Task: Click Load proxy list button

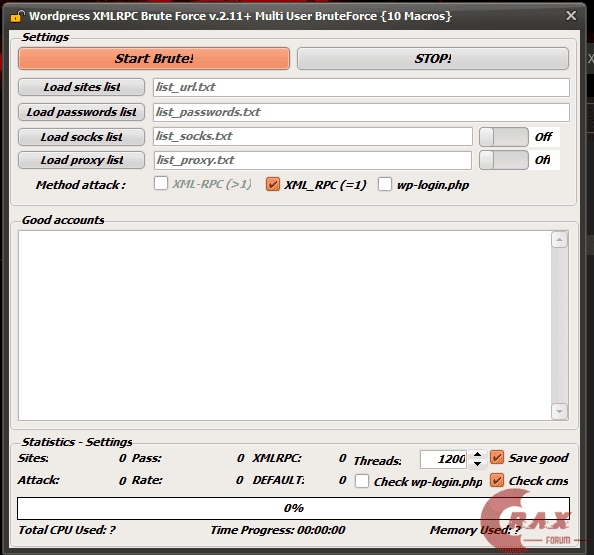Action: pos(81,160)
